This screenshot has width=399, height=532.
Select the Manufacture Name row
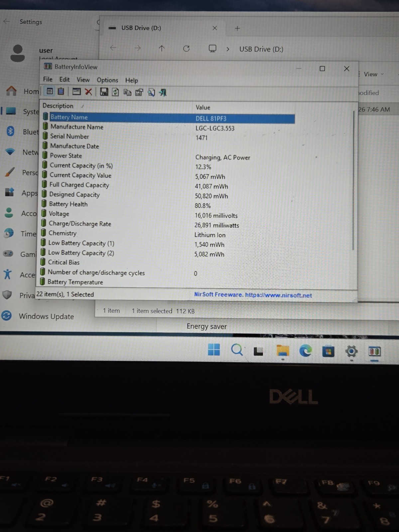click(168, 127)
